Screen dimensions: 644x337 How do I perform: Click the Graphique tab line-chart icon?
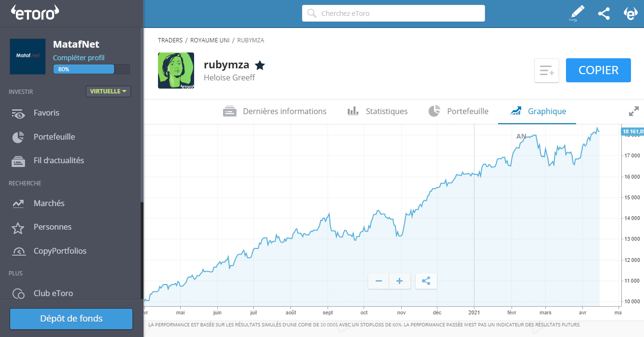coord(516,111)
